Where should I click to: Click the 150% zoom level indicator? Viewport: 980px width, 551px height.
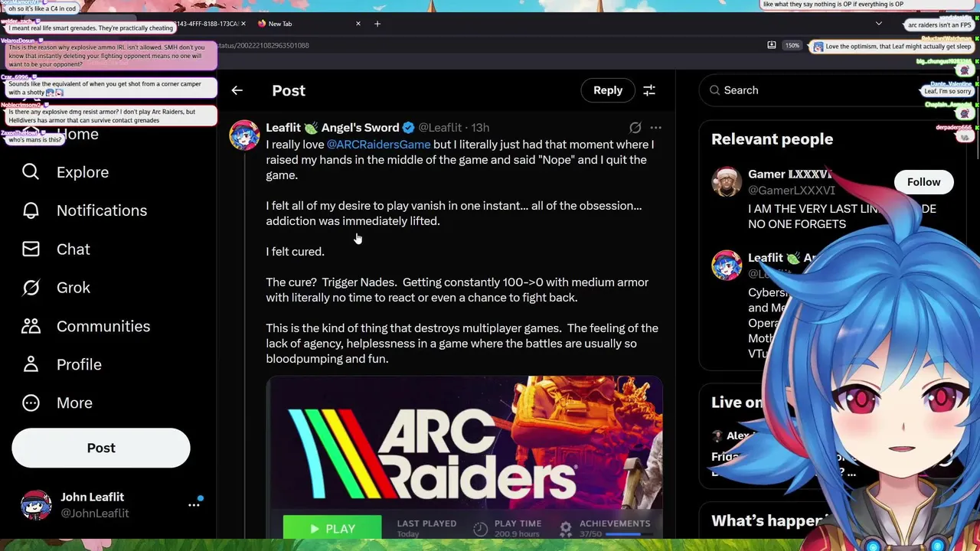(x=792, y=46)
